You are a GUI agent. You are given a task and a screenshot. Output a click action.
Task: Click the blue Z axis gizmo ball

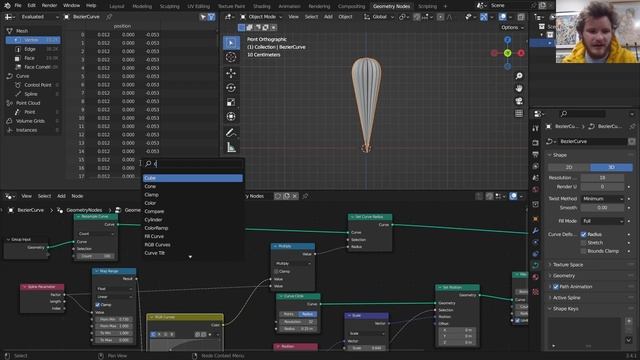pos(507,40)
